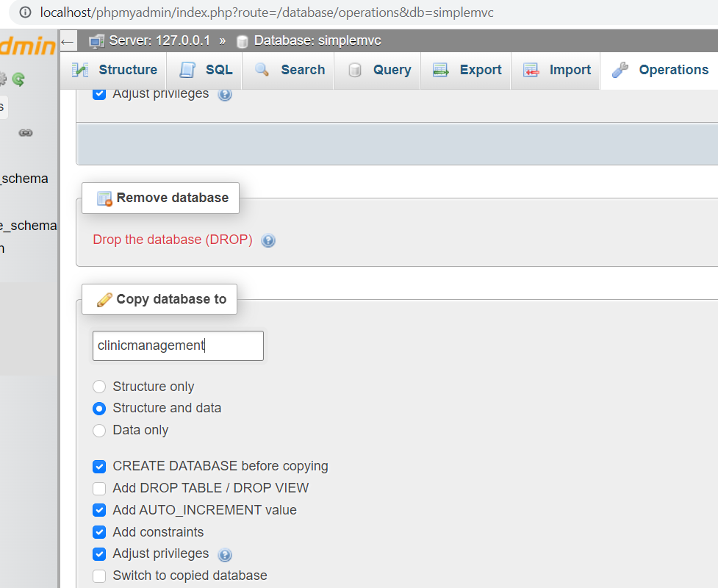Select the Operations tab
Viewport: 718px width, 588px height.
pos(659,70)
